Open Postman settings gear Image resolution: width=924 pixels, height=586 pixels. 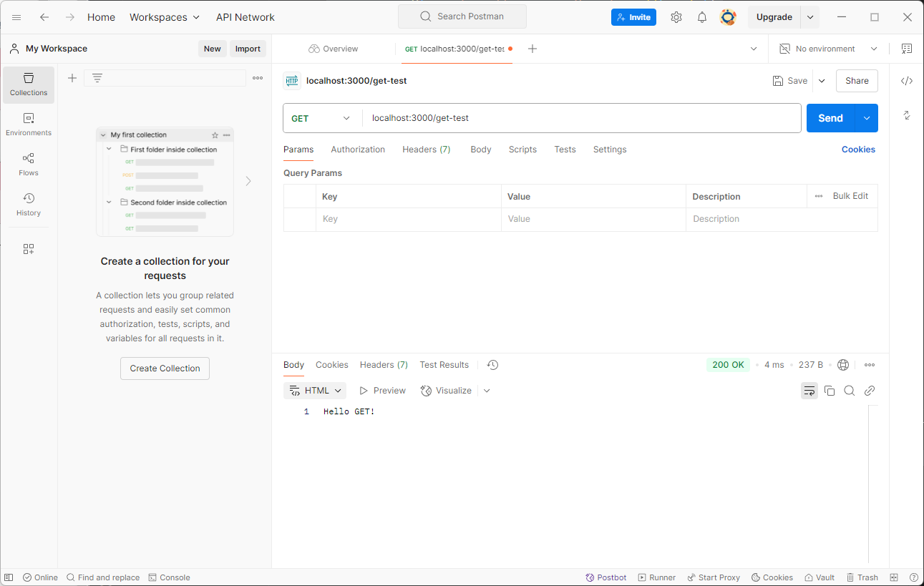pyautogui.click(x=676, y=17)
